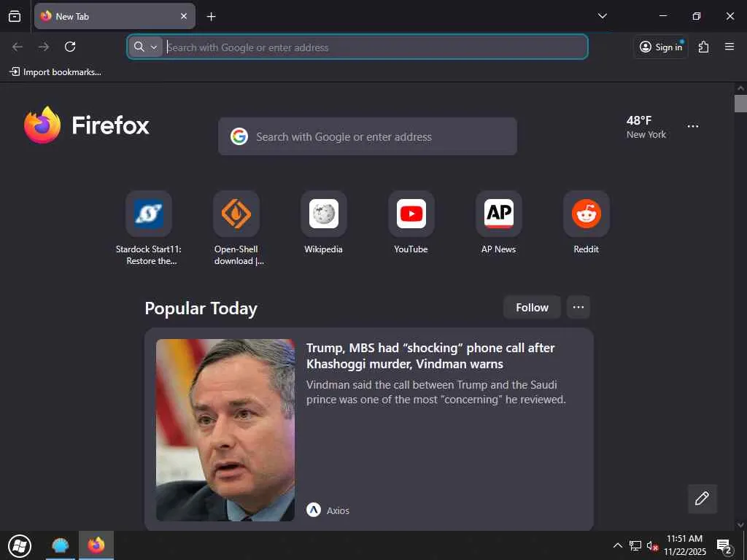Open a new tab with the plus button
The height and width of the screenshot is (560, 747).
tap(211, 17)
